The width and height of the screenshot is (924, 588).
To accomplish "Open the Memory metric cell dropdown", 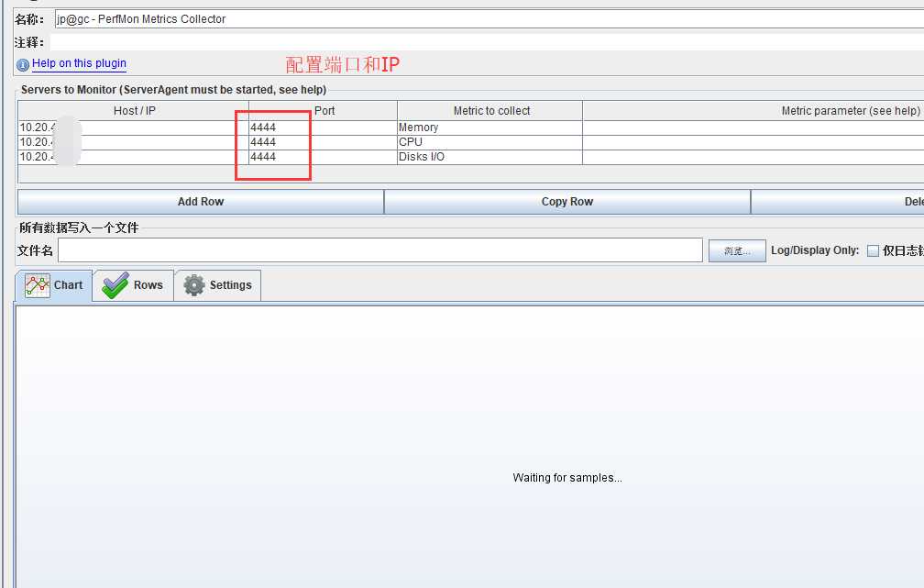I will click(x=489, y=128).
